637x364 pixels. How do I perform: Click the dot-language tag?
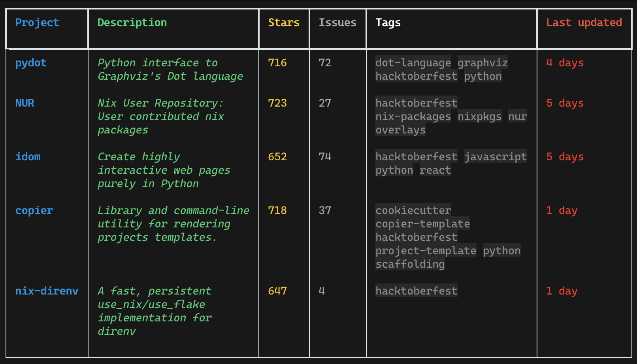point(413,63)
